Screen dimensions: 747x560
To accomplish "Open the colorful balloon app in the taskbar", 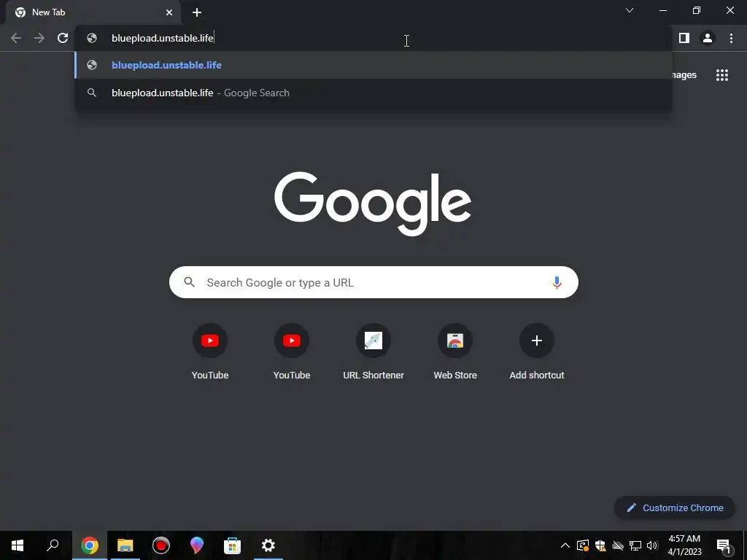I will (x=197, y=545).
